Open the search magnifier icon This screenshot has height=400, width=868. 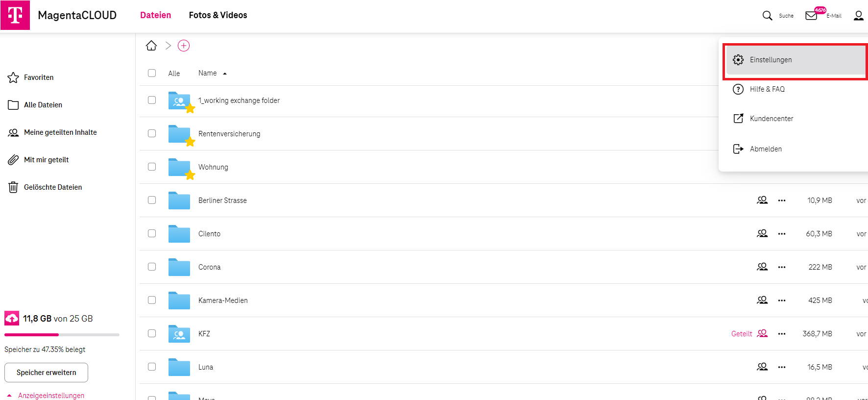[x=767, y=16]
